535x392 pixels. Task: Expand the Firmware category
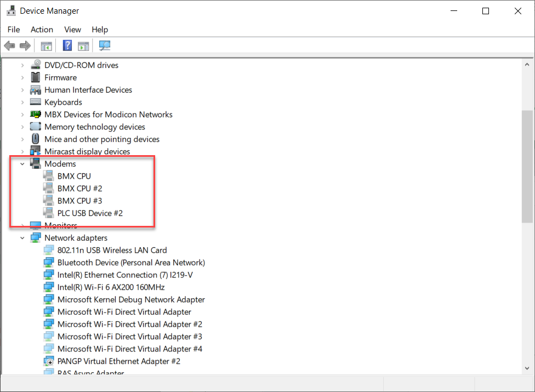tap(22, 77)
